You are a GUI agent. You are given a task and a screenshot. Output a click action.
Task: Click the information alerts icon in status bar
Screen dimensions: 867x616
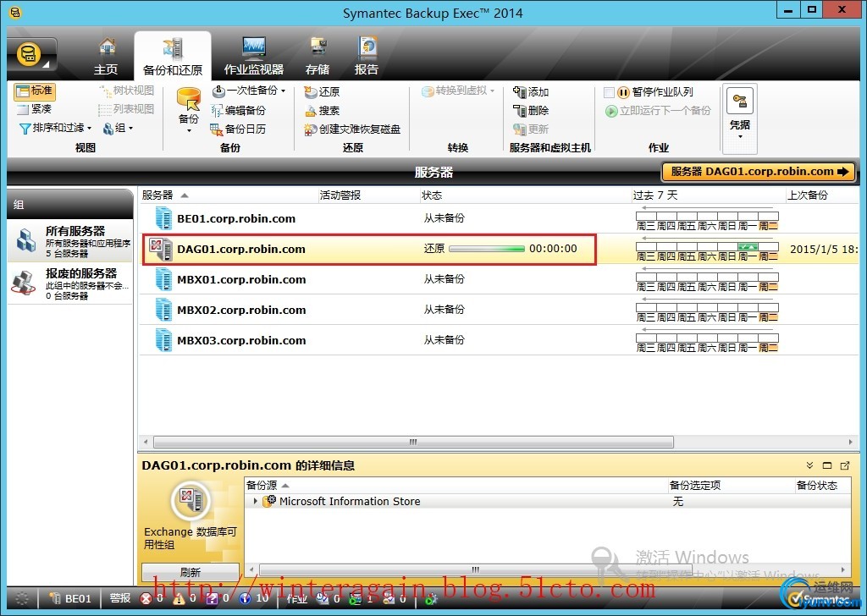pos(245,598)
